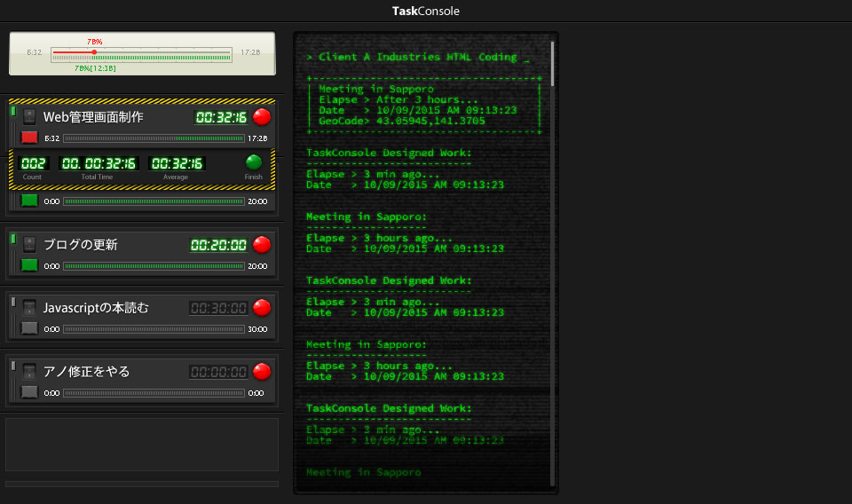
Task: Click the gray square button in Javascriptの本読む
Action: point(29,328)
